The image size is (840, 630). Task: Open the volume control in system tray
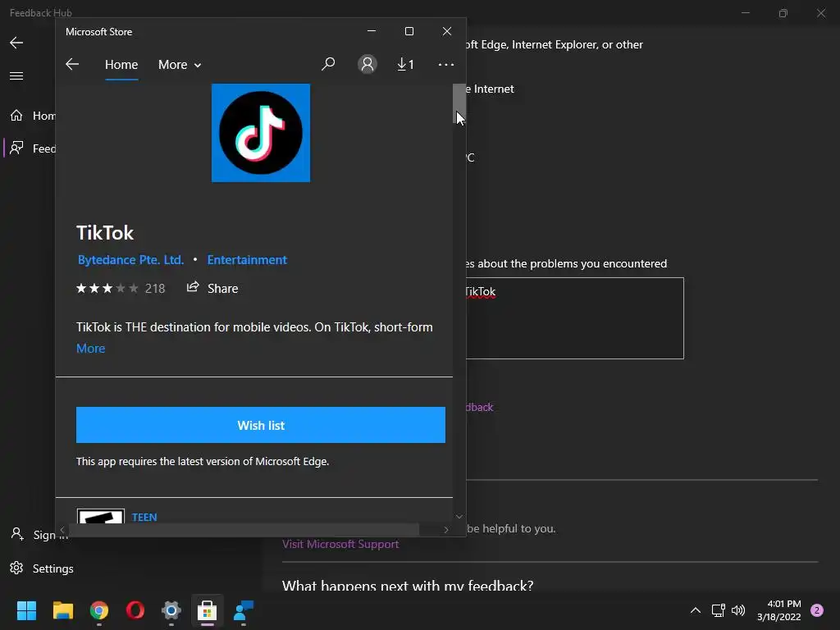(738, 610)
